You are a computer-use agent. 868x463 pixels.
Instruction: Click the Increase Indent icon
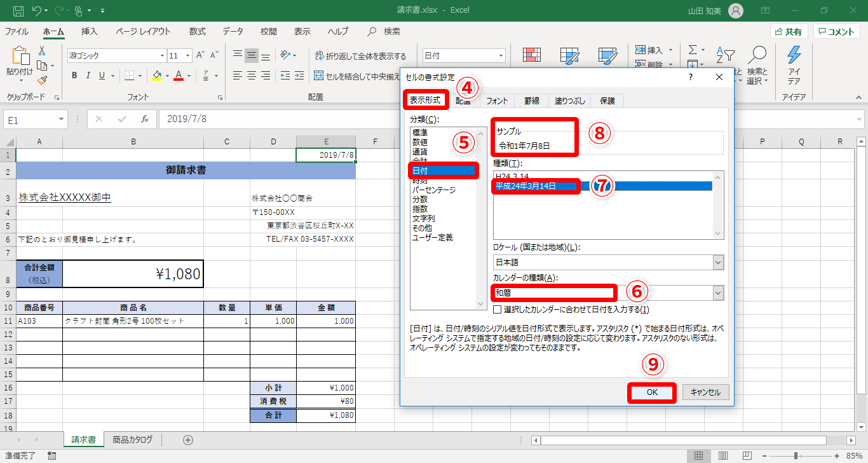coord(299,76)
